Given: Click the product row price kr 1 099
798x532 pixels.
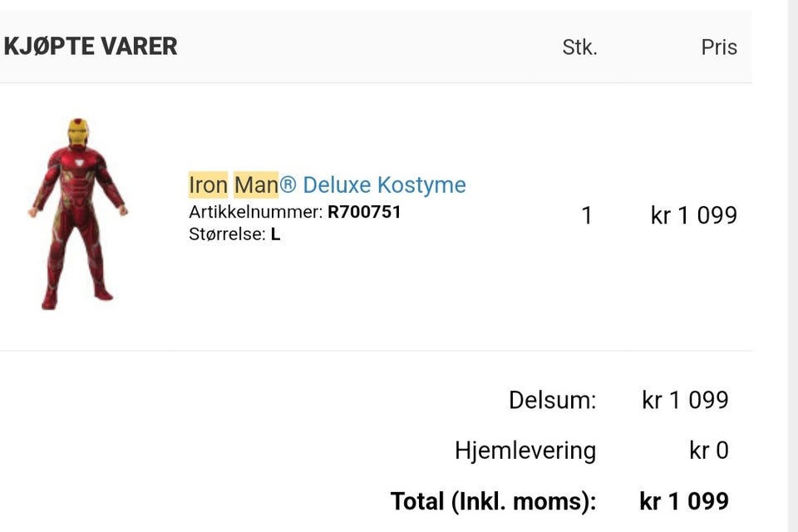Looking at the screenshot, I should point(693,216).
